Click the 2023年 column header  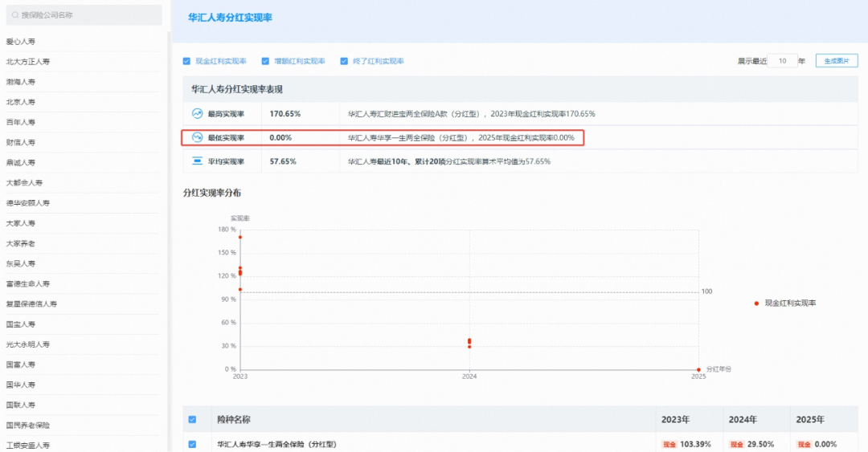(x=675, y=419)
